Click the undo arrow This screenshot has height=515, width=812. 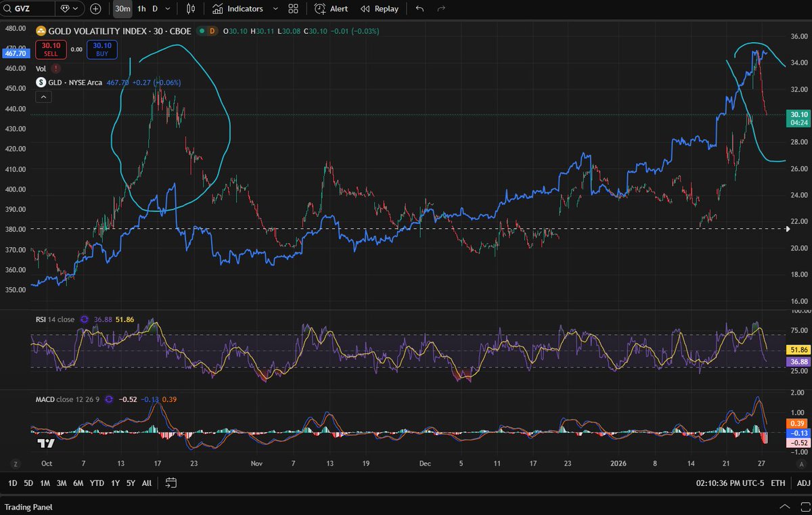[x=420, y=9]
